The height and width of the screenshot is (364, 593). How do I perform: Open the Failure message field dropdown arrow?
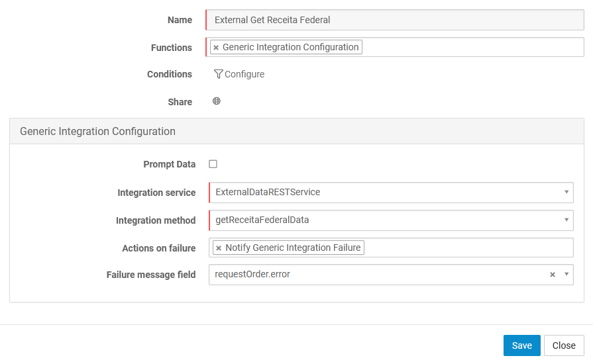click(x=566, y=275)
